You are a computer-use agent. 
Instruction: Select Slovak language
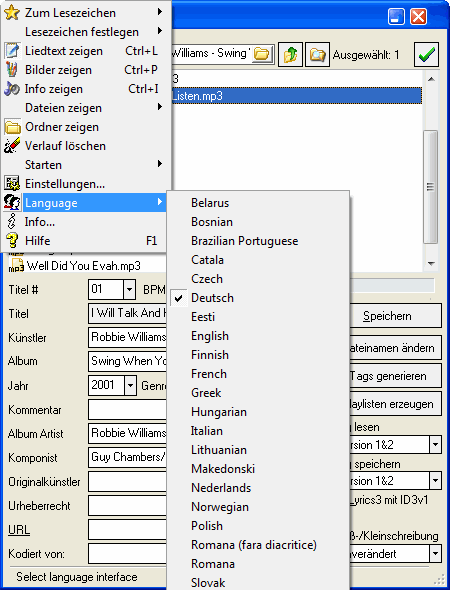point(258,582)
